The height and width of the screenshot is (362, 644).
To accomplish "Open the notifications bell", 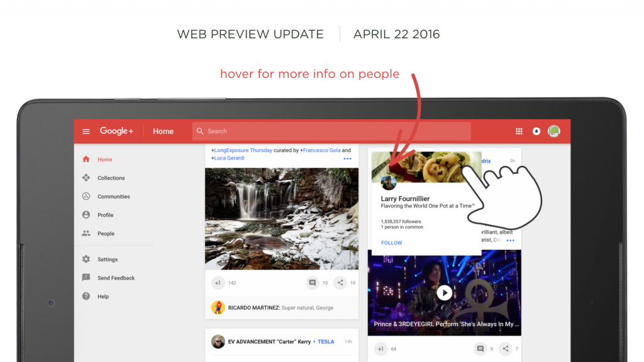I will [536, 131].
